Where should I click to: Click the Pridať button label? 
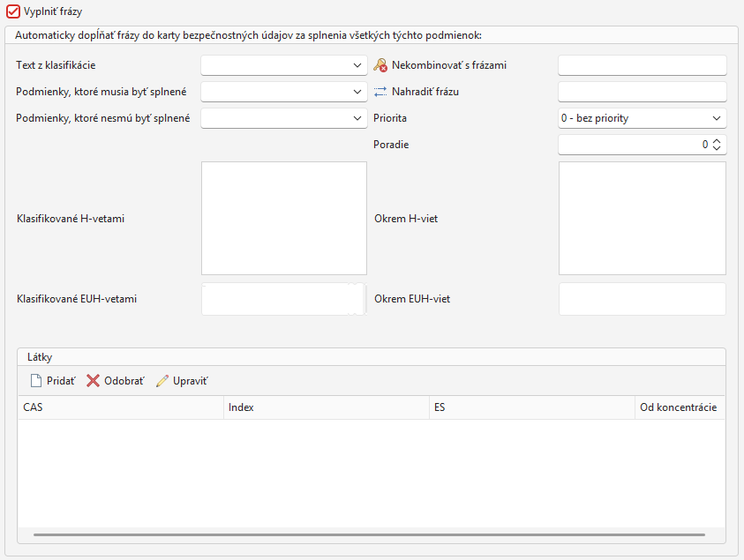click(x=61, y=381)
